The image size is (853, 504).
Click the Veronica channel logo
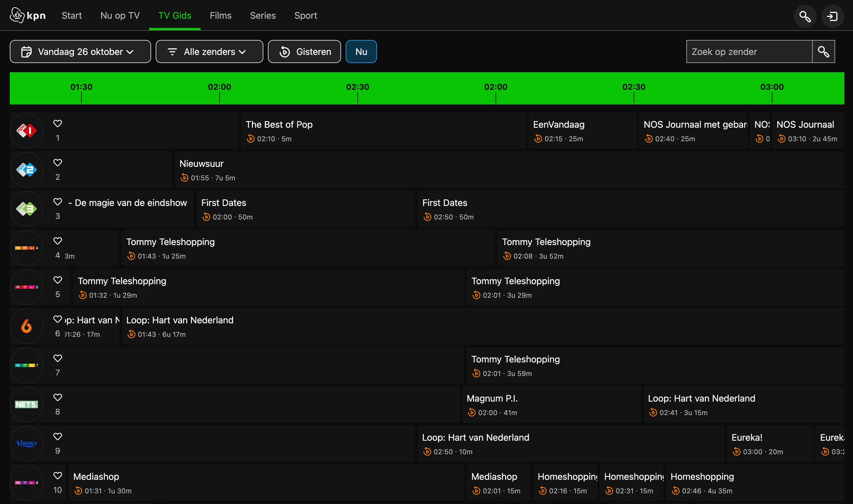click(x=26, y=443)
